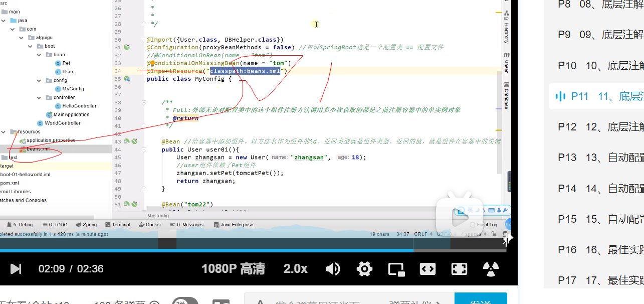
Task: Open the Docker tool window tab
Action: click(x=150, y=225)
